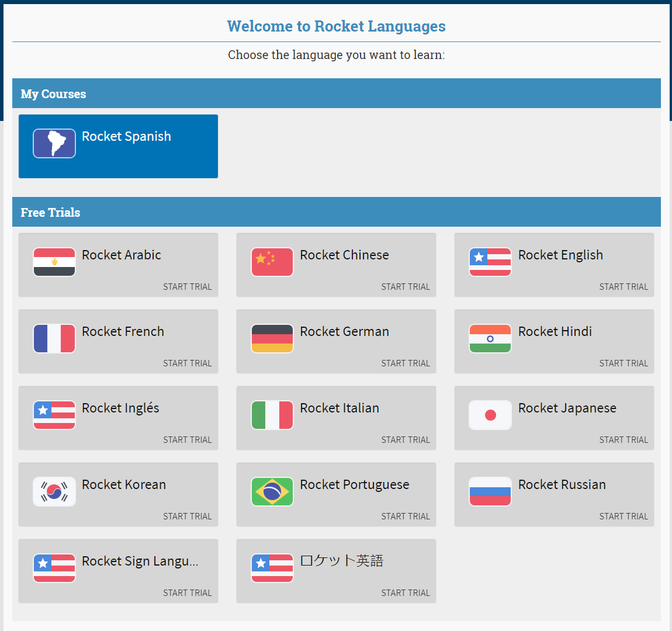Click the Indian flag icon for Rocket Hindi
The height and width of the screenshot is (631, 672).
click(490, 338)
